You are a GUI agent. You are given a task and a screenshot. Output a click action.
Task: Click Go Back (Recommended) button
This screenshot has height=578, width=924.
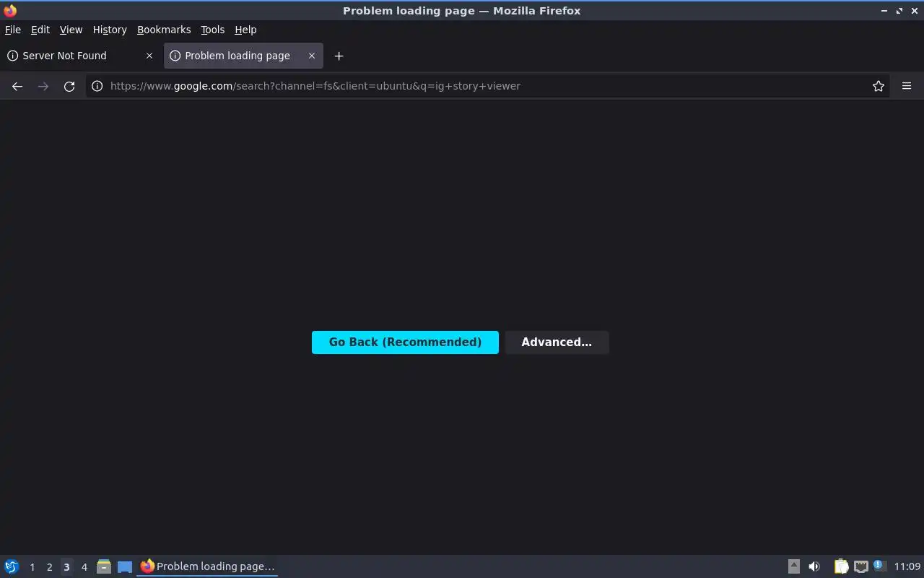tap(405, 342)
